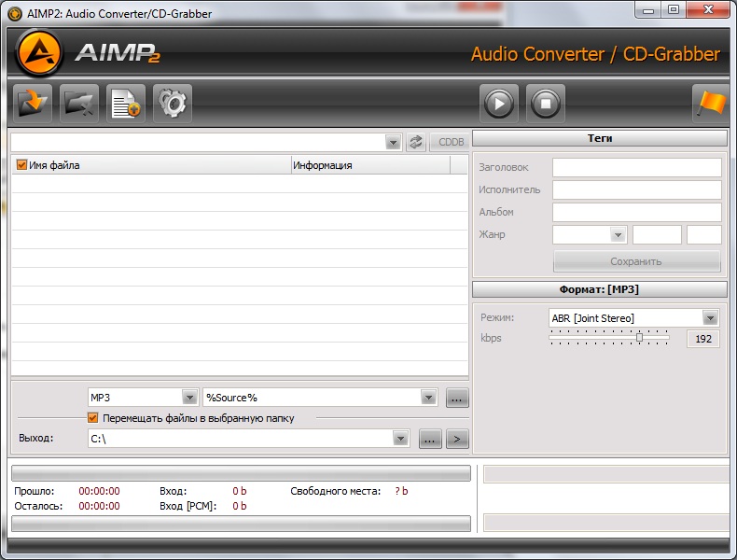
Task: Minimize the AIMP2 converter window
Action: point(648,10)
